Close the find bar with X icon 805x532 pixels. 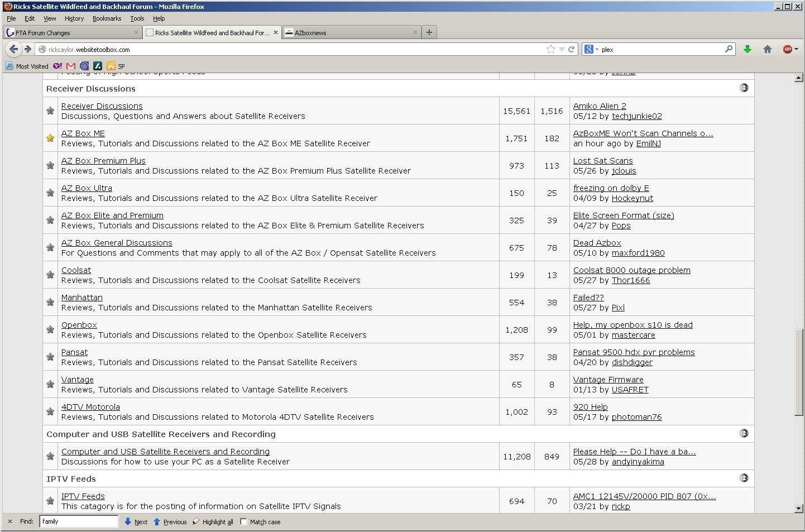(10, 521)
